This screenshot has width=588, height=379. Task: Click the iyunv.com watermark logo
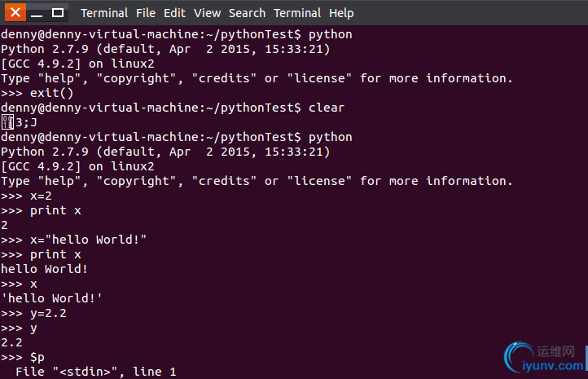[544, 357]
